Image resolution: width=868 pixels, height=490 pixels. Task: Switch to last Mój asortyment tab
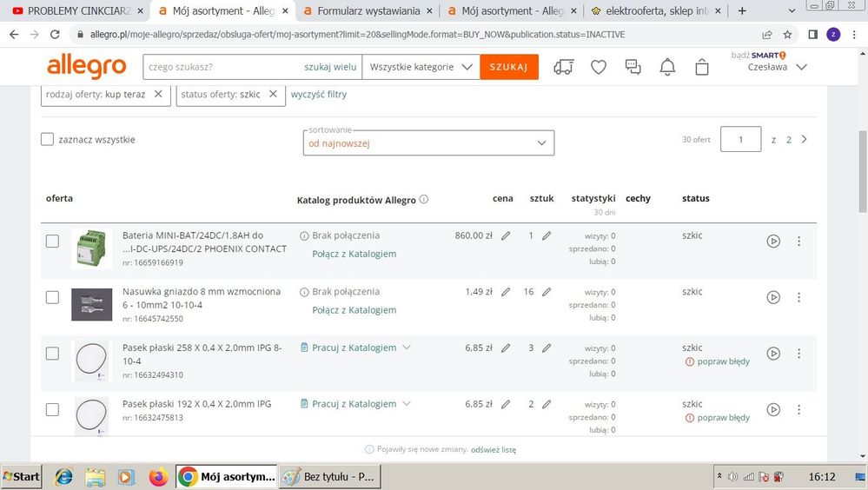(512, 10)
